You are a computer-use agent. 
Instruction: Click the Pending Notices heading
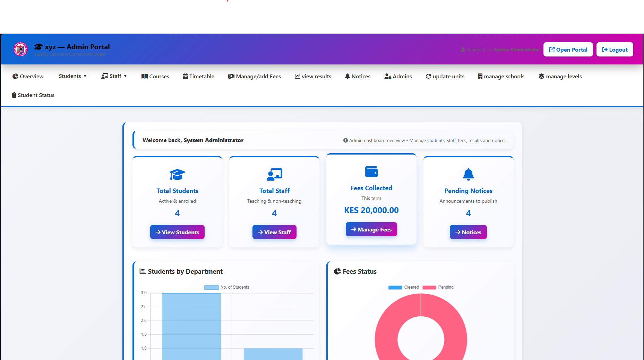coord(469,191)
